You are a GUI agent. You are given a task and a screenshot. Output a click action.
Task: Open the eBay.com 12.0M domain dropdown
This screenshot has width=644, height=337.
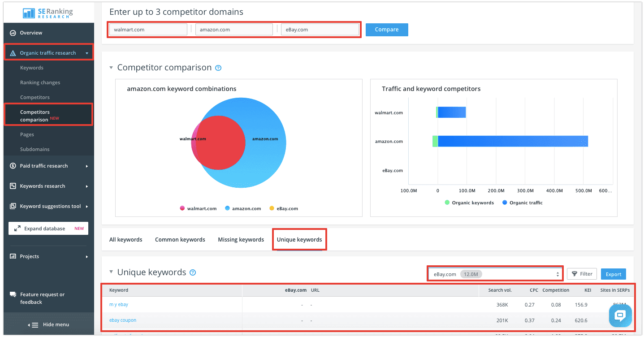click(495, 274)
